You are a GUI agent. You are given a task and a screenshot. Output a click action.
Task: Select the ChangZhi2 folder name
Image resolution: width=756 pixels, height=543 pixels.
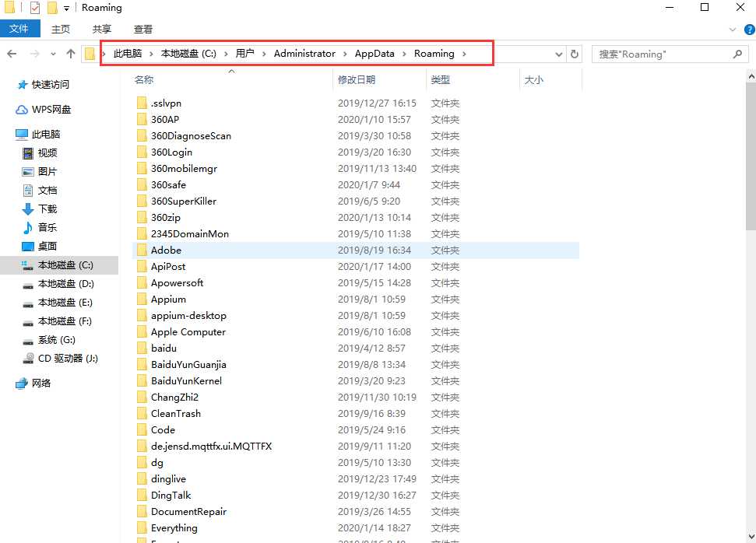click(x=174, y=398)
